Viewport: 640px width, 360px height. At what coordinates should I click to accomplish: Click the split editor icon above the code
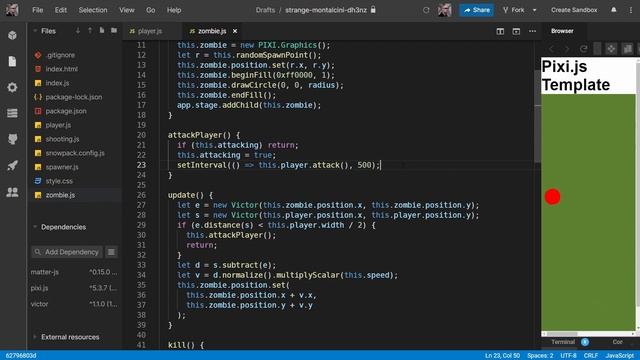(500, 31)
